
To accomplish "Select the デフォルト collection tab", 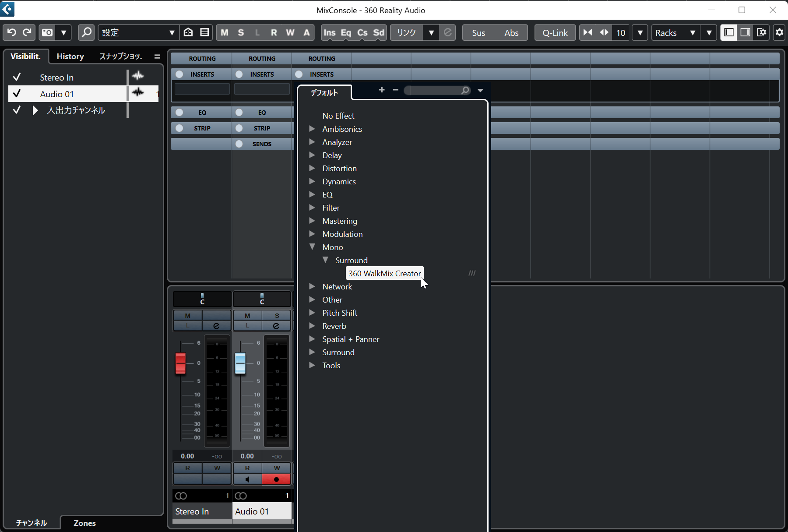I will click(x=324, y=92).
